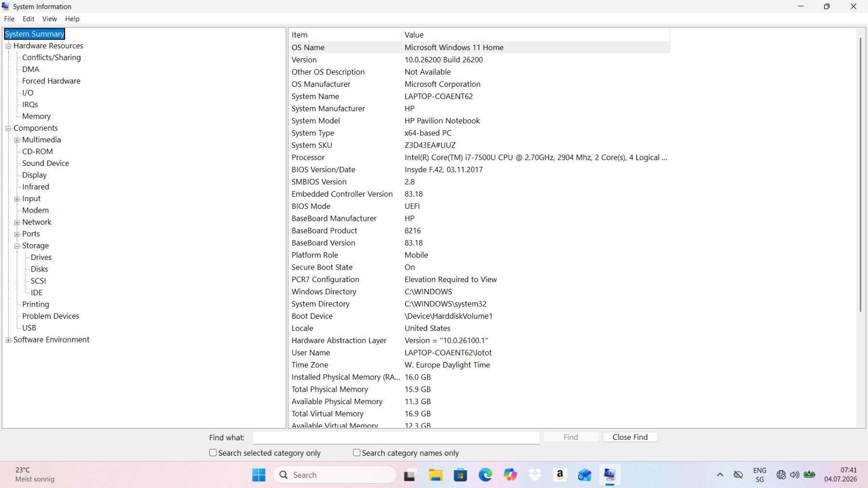Viewport: 868px width, 488px height.
Task: Show hidden system tray icons
Action: [x=720, y=475]
